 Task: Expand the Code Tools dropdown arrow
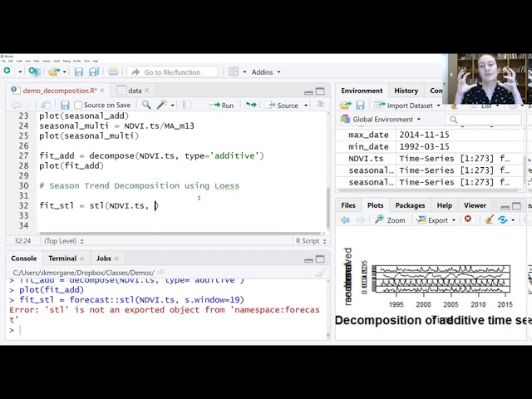tap(172, 106)
